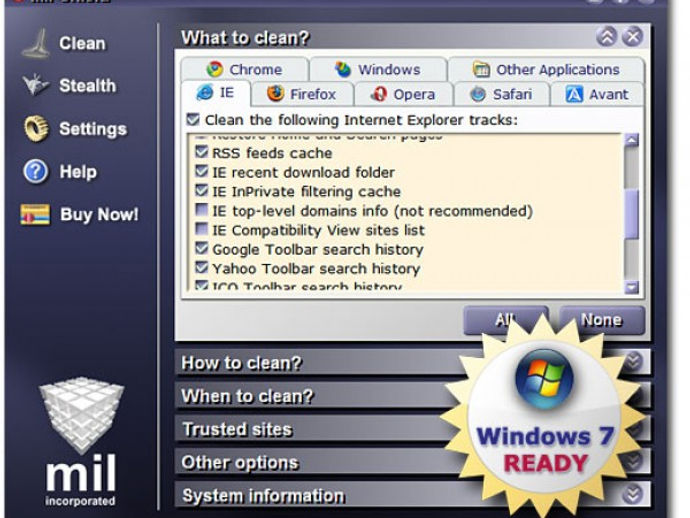The height and width of the screenshot is (518, 690).
Task: Select None button to uncheck tracks
Action: coord(602,320)
